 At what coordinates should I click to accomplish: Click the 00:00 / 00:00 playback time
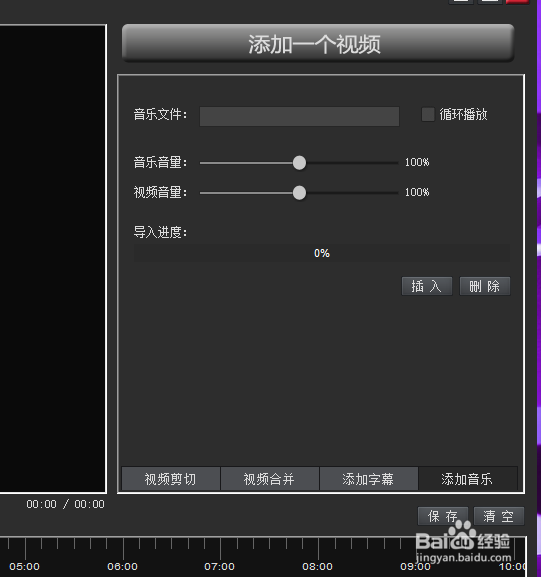tap(66, 504)
